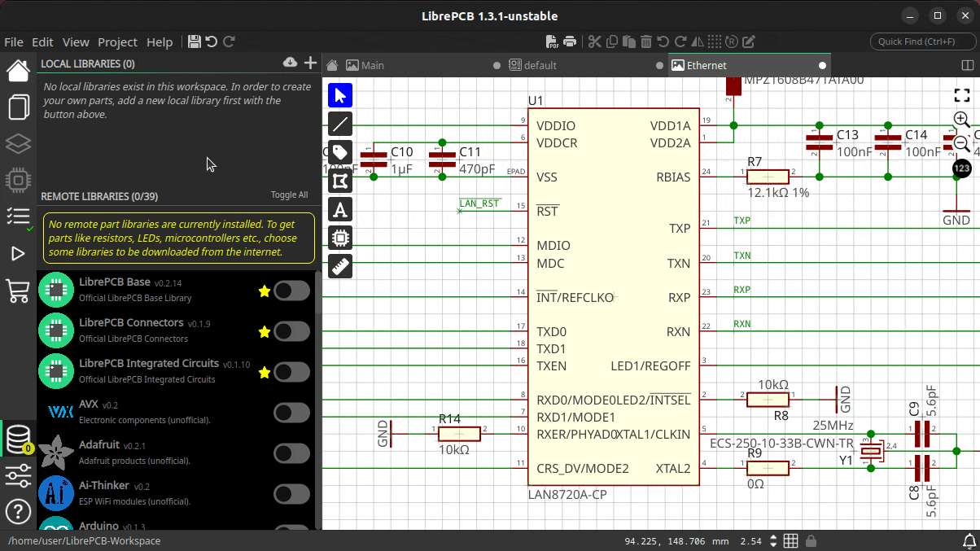Copy the selected items
The width and height of the screenshot is (980, 551).
coord(611,42)
